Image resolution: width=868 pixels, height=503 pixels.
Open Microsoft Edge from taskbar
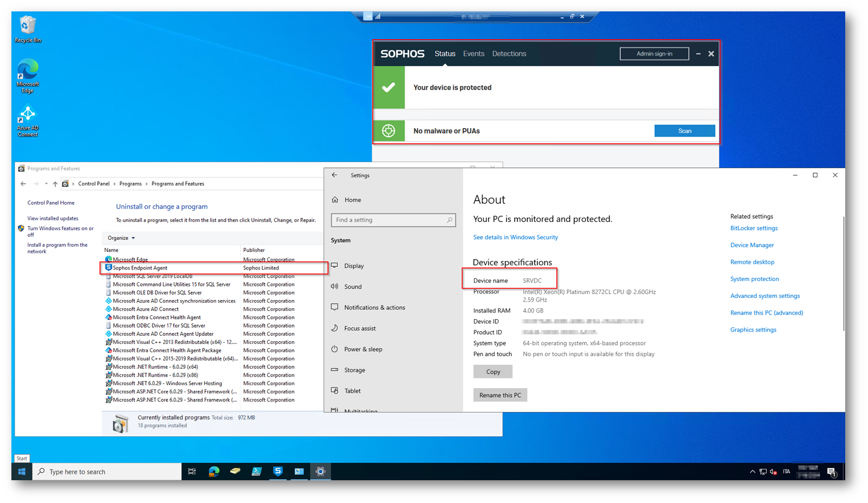tap(214, 472)
